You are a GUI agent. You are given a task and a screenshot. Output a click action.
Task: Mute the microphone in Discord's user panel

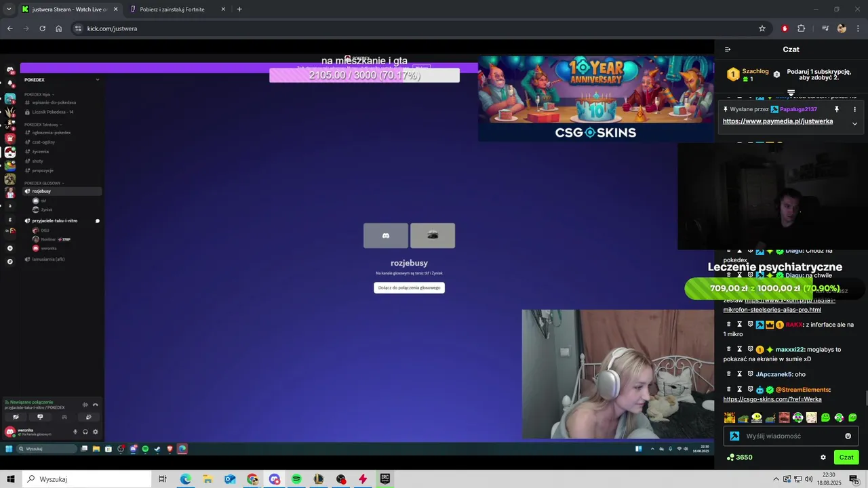click(75, 432)
